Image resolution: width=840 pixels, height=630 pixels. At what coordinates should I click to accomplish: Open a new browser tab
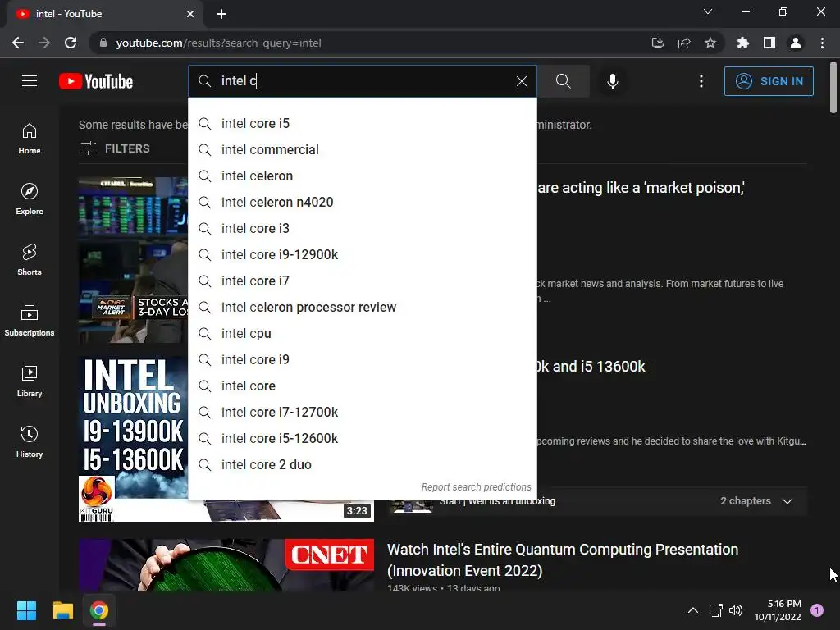(x=221, y=14)
